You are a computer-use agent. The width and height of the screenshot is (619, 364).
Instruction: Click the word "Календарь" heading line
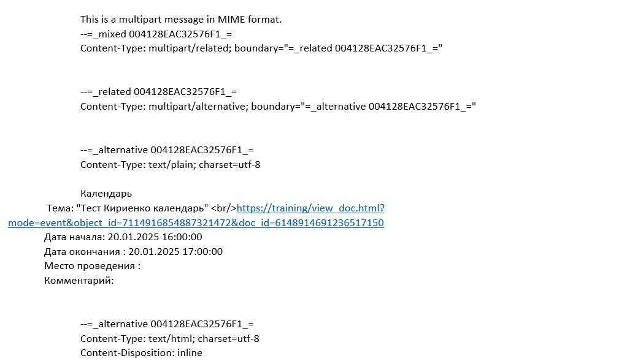click(106, 194)
